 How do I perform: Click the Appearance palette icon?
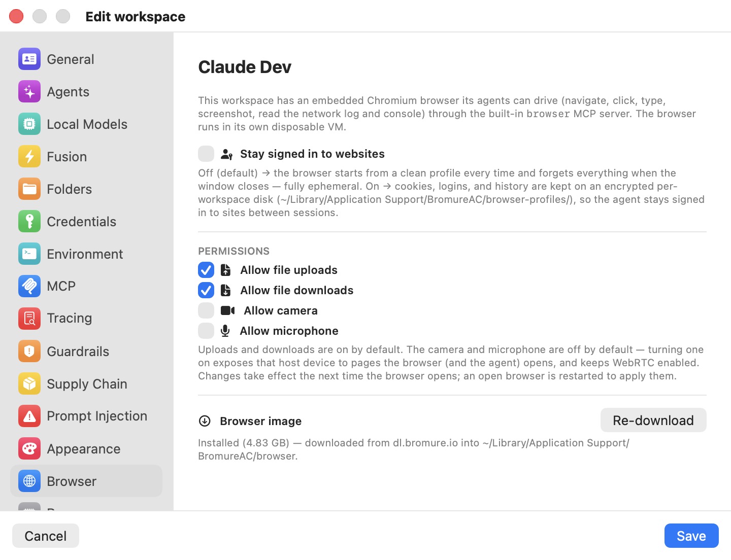tap(29, 448)
